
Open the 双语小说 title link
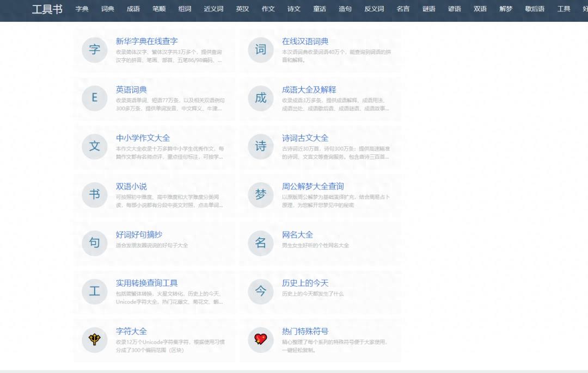(131, 186)
